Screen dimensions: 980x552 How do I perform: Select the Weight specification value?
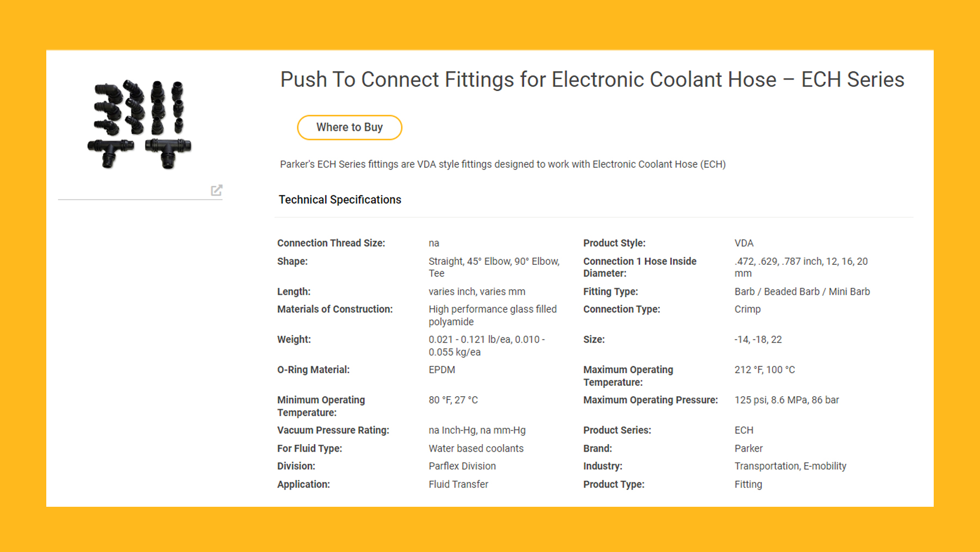pos(486,345)
